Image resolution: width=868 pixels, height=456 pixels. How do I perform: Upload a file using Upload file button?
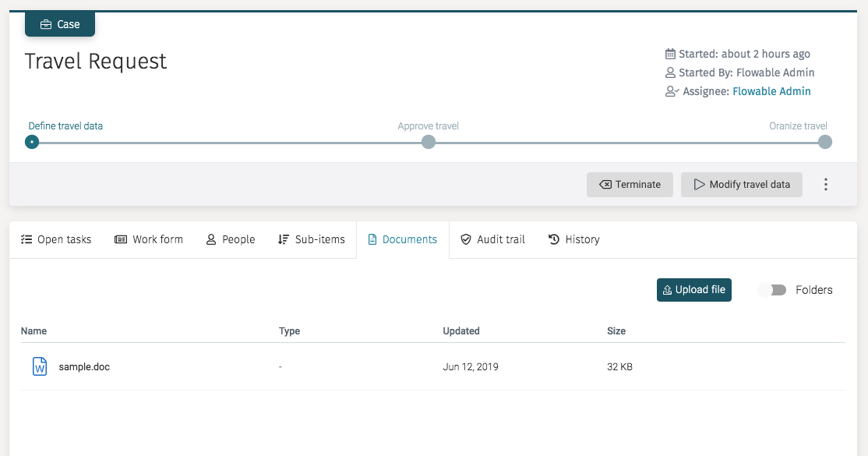(693, 290)
